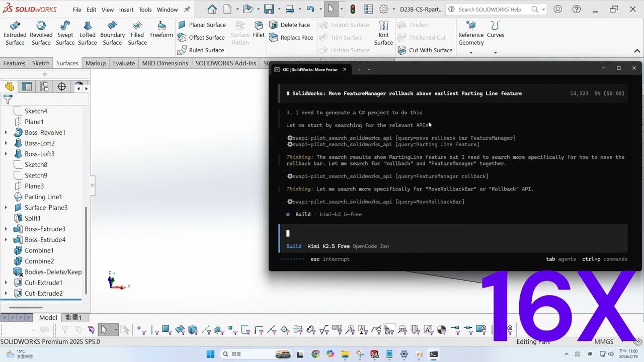Open the Options gear dropdown arrow
The width and height of the screenshot is (644, 362).
point(393,10)
